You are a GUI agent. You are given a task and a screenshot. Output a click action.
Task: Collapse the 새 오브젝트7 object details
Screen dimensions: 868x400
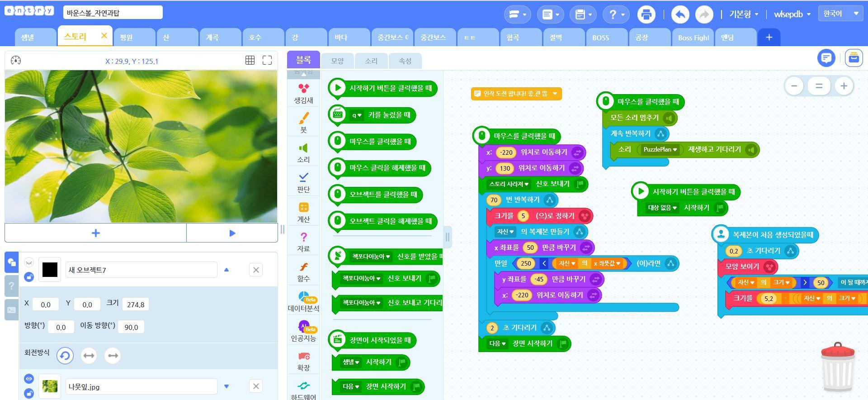click(226, 270)
